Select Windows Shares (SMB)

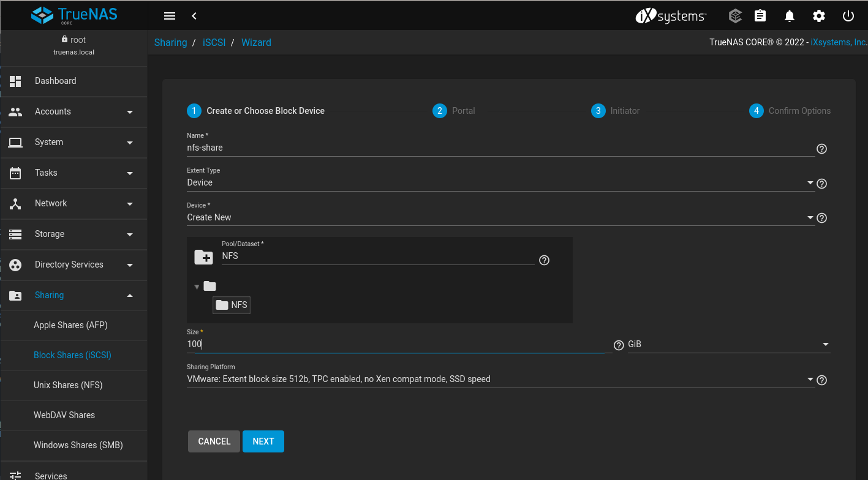click(x=74, y=445)
